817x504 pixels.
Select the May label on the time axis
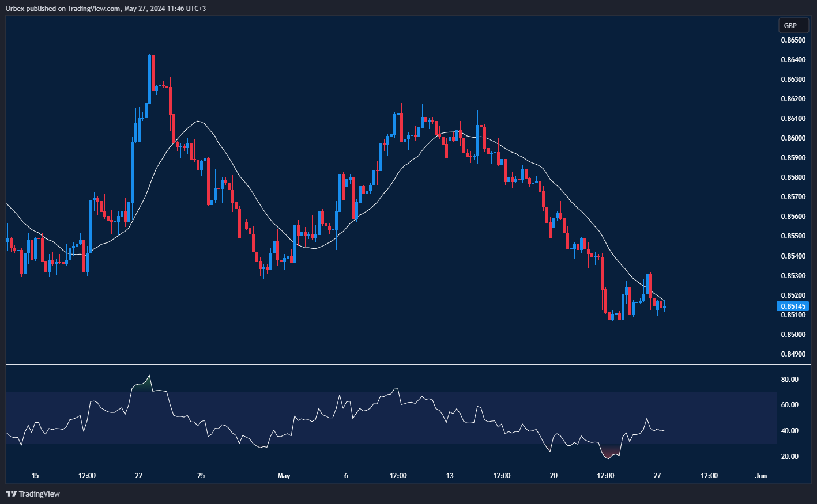pyautogui.click(x=284, y=476)
